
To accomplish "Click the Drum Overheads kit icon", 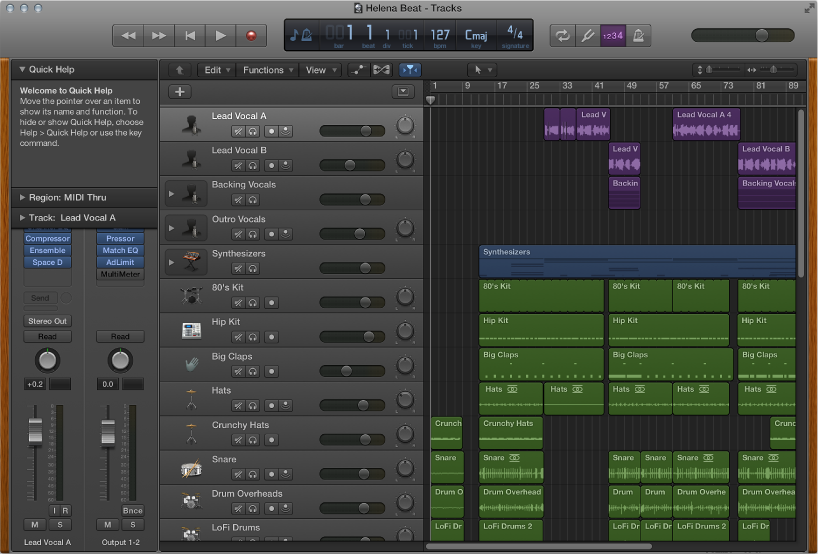I will [191, 502].
